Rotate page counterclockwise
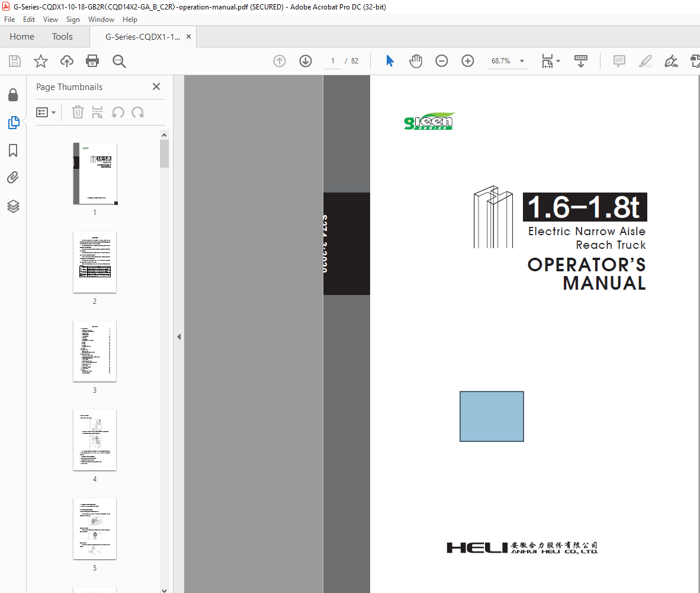Screen dimensions: 700x593 click(x=118, y=112)
